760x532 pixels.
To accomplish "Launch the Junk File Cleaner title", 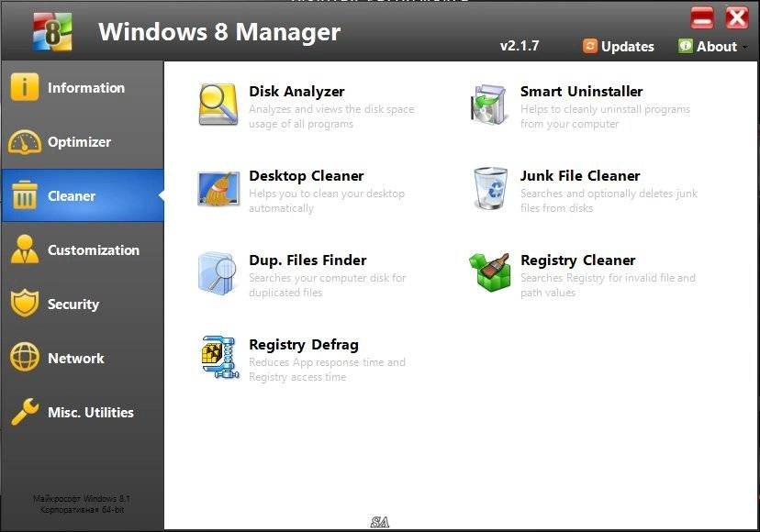I will [x=580, y=175].
